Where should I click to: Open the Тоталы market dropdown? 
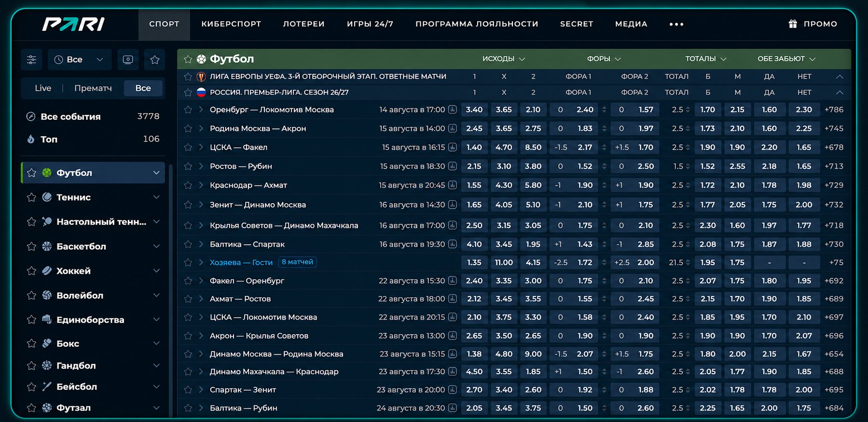tap(705, 59)
